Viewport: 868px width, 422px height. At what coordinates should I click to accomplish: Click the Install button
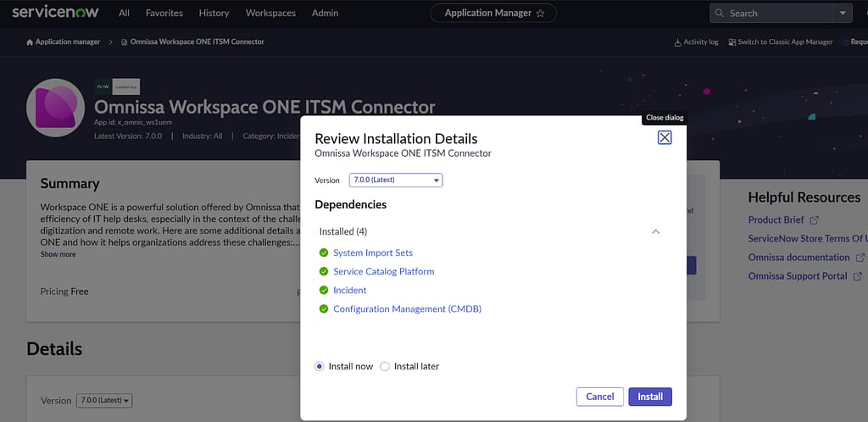pos(650,397)
